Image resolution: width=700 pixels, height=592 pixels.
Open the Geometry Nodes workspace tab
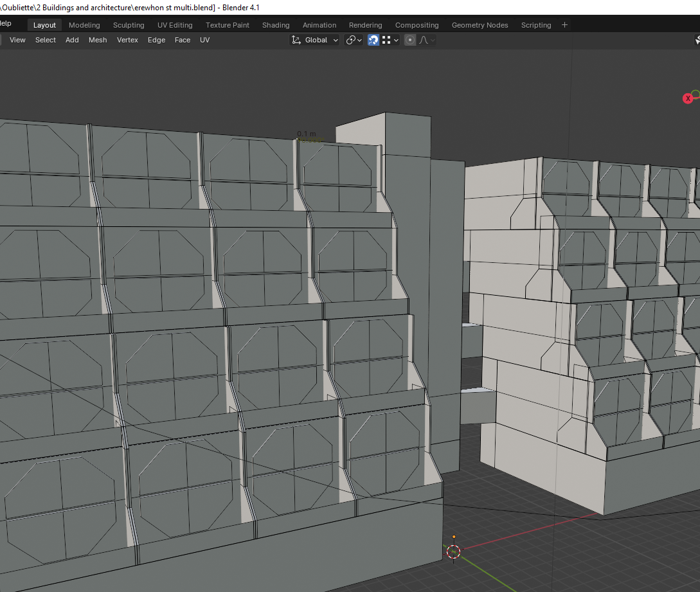pos(480,25)
